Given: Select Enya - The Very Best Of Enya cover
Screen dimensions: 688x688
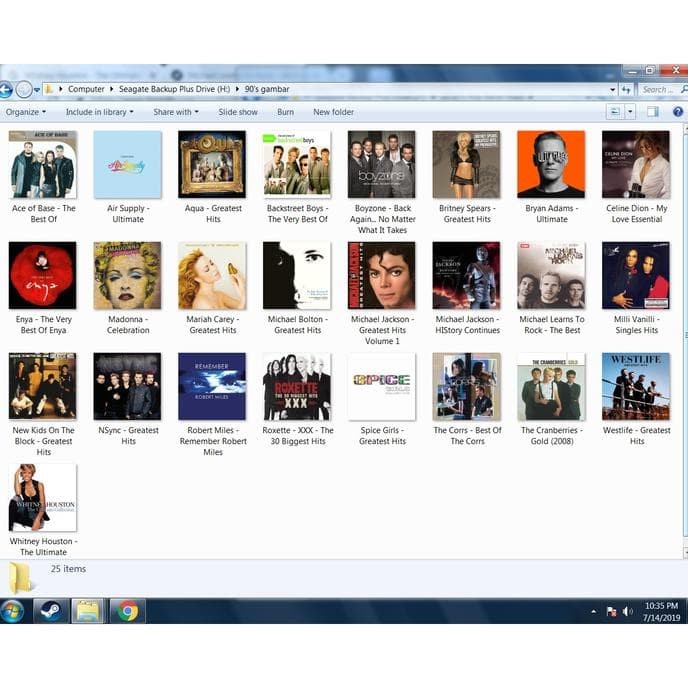Looking at the screenshot, I should [43, 276].
